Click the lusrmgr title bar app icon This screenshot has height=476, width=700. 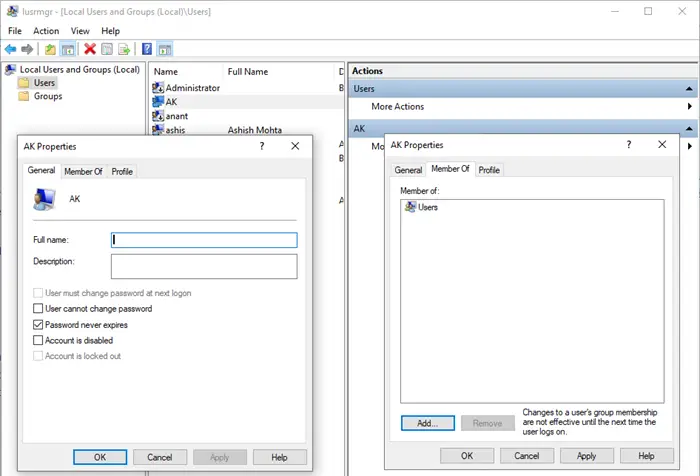tap(12, 11)
